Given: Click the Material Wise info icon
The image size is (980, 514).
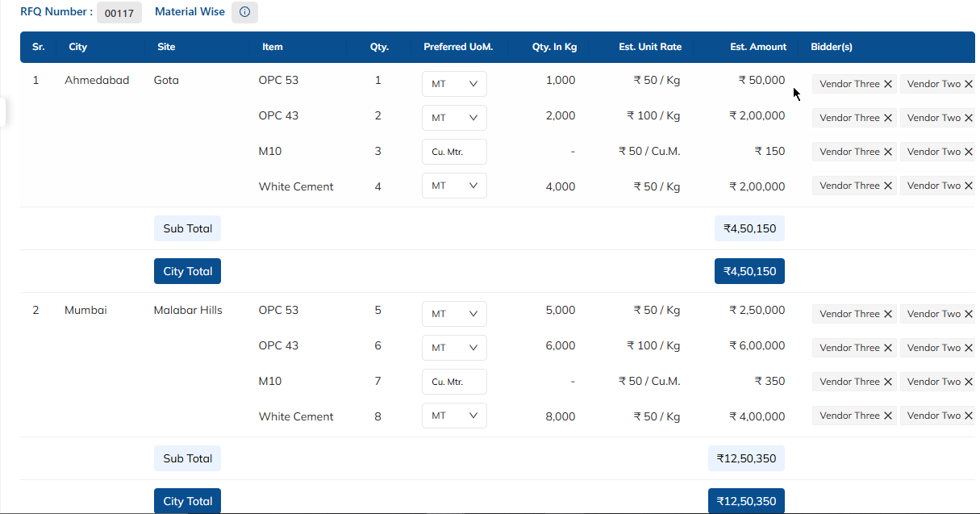Looking at the screenshot, I should (244, 12).
